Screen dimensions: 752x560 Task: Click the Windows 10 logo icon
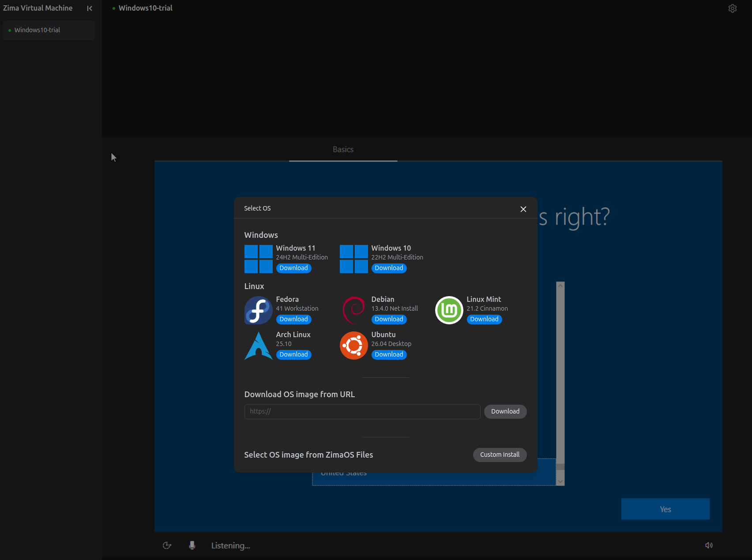click(x=354, y=259)
